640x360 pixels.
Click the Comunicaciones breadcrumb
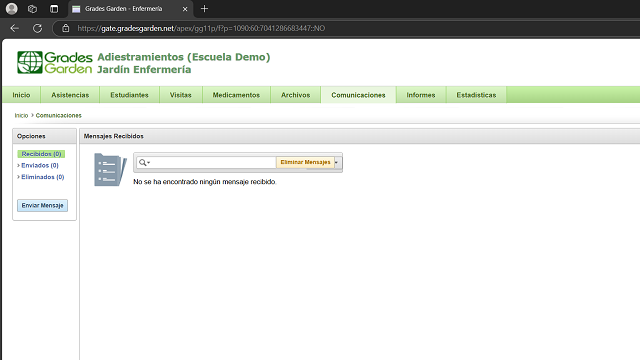pos(58,116)
